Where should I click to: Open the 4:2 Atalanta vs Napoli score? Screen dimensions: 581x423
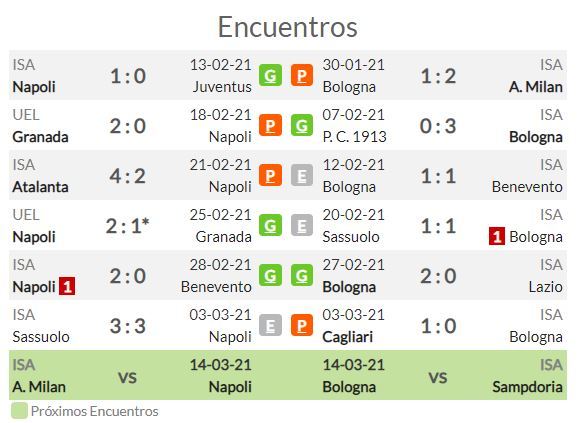tap(127, 176)
